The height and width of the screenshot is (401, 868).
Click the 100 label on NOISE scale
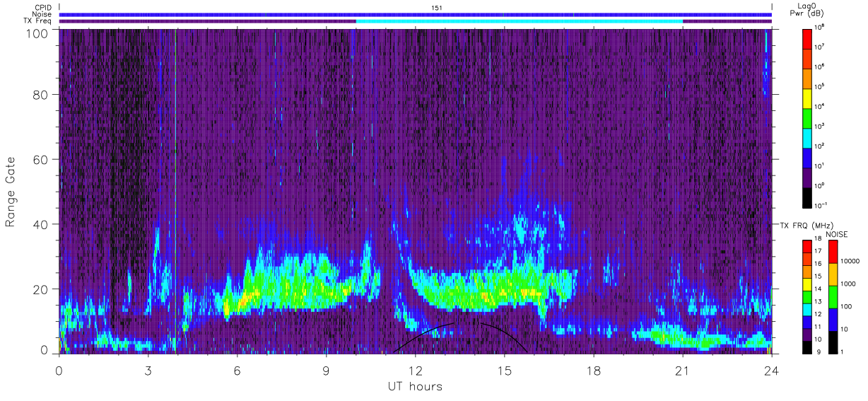[847, 306]
